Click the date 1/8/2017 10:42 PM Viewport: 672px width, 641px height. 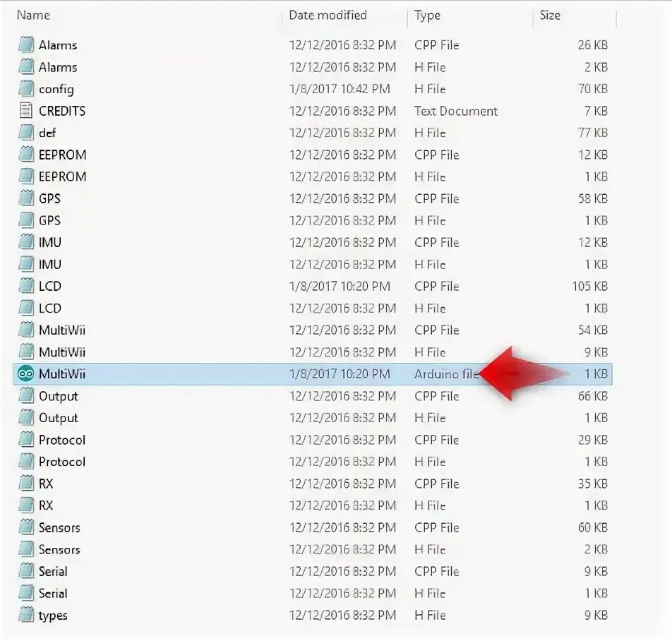pos(340,89)
